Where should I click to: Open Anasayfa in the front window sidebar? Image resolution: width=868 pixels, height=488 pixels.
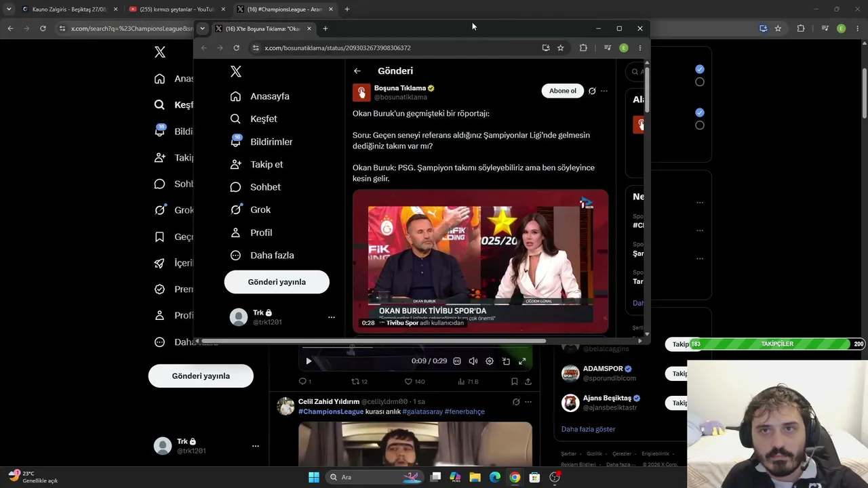[x=260, y=96]
